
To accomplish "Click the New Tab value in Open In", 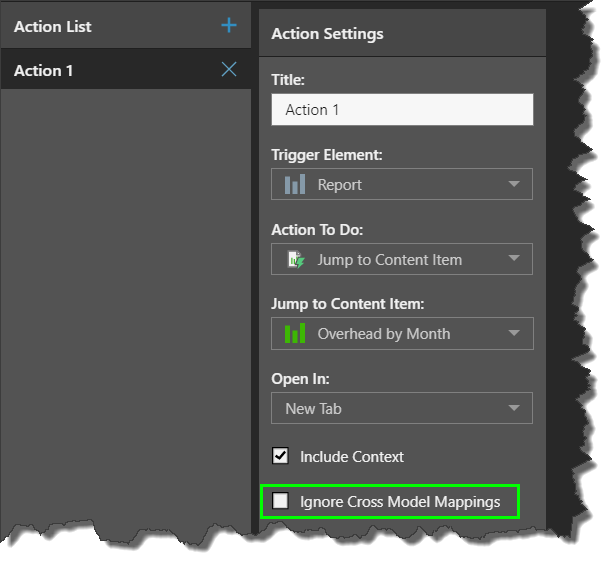I will point(314,409).
